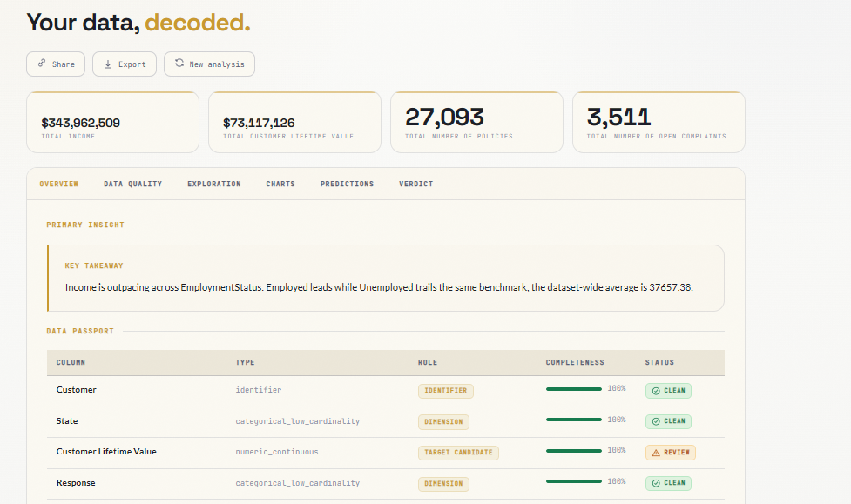
Task: Click the Key Takeaway insight text
Action: [x=379, y=287]
